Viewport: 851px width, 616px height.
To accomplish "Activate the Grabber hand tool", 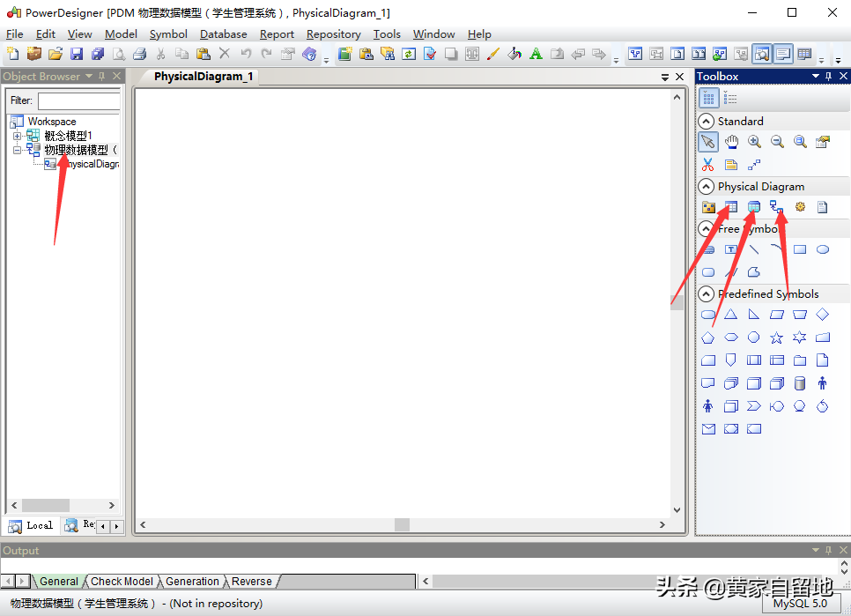I will pyautogui.click(x=731, y=142).
